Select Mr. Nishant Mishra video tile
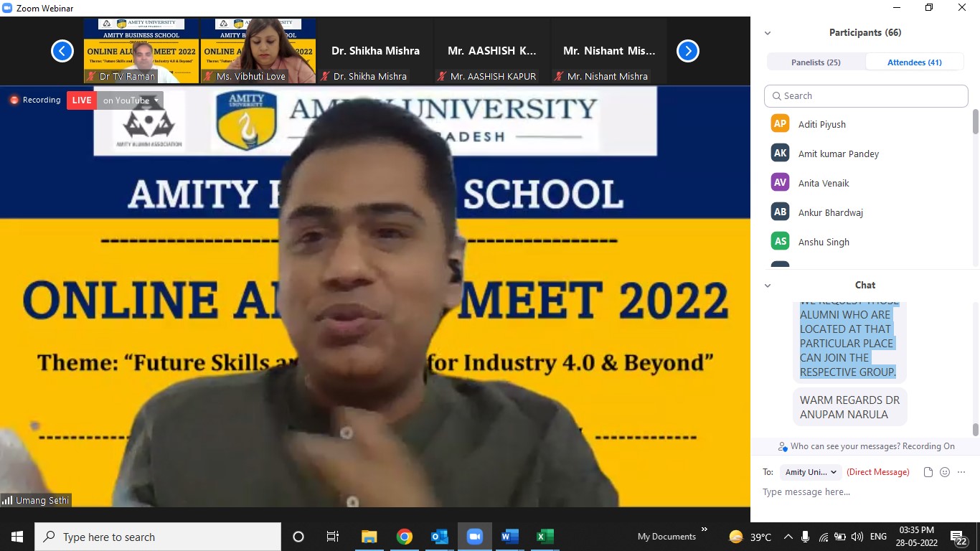The width and height of the screenshot is (980, 551). tap(609, 51)
